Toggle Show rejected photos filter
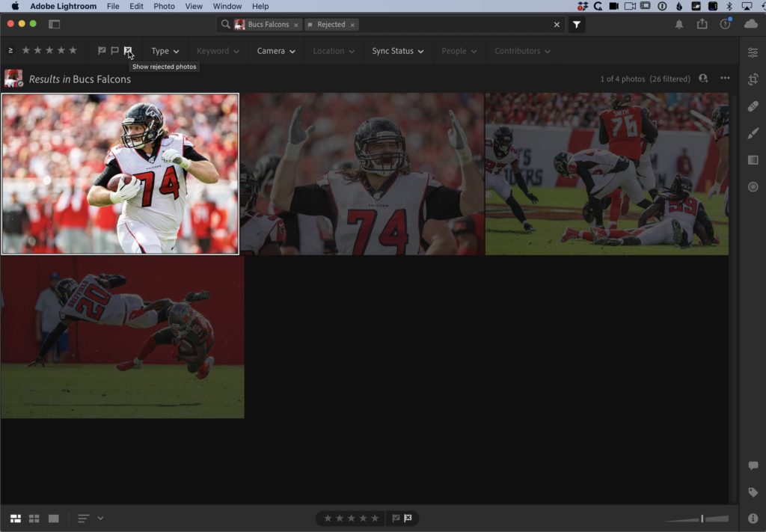The width and height of the screenshot is (766, 532). click(127, 51)
